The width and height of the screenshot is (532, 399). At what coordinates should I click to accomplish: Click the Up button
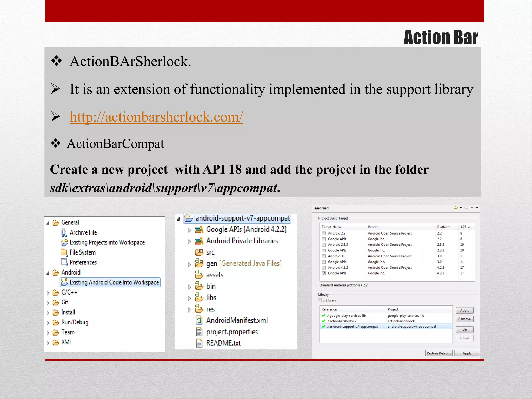coord(464,330)
